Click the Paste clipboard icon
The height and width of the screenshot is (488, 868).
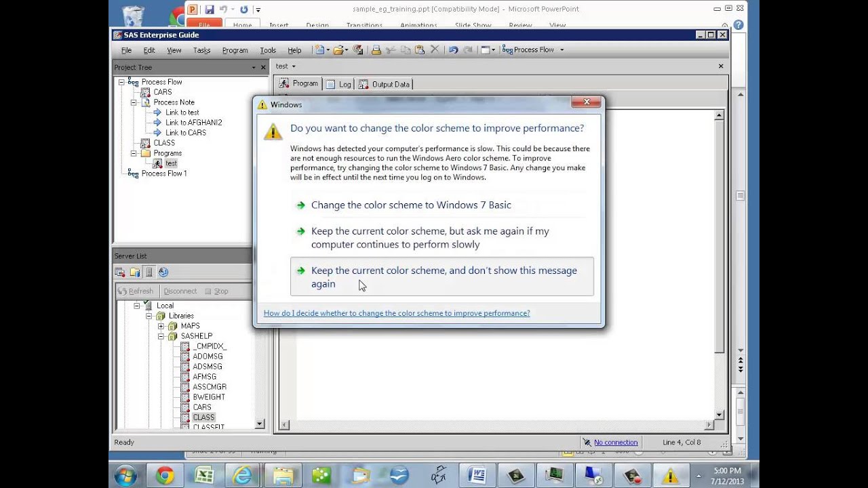pyautogui.click(x=420, y=50)
